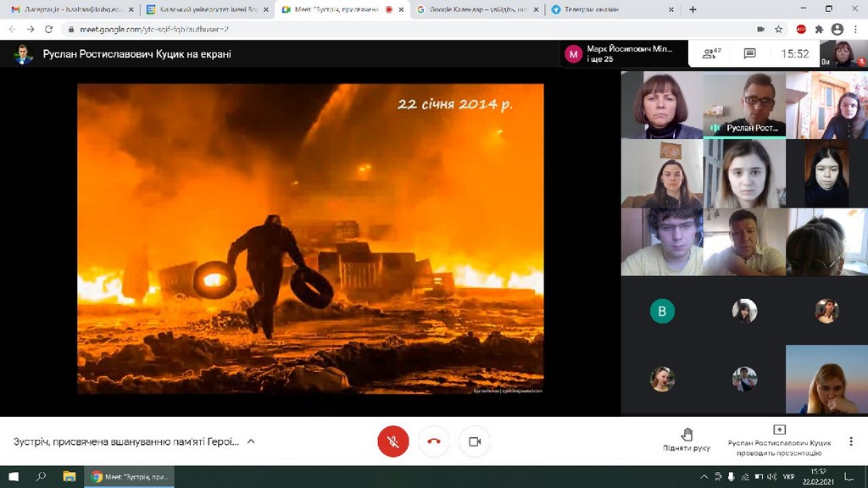
Task: Unmute the microphone in the meeting
Action: point(392,441)
